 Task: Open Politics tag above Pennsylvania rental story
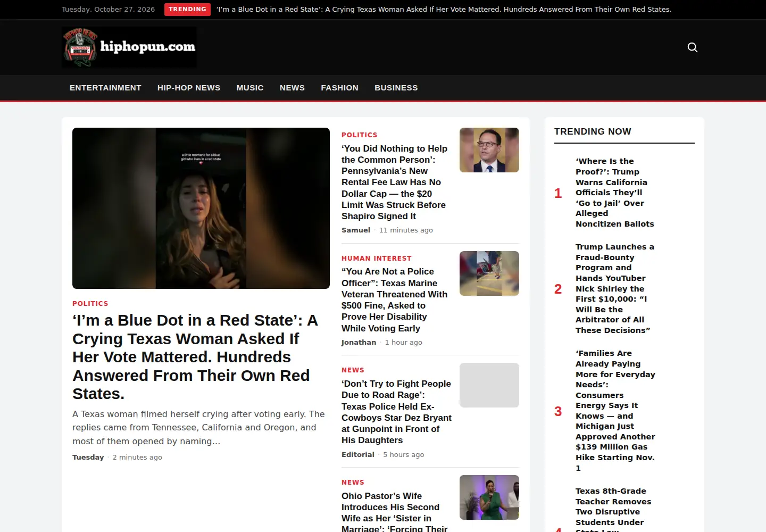360,135
